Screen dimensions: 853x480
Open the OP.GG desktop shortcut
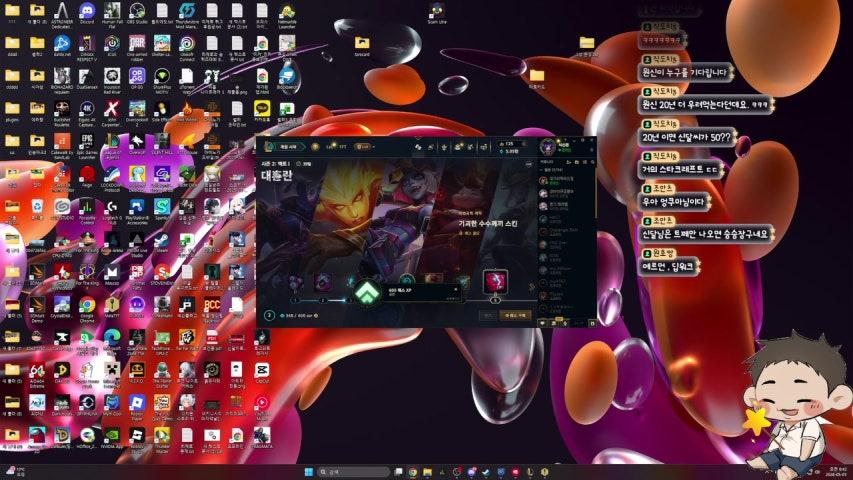(137, 75)
